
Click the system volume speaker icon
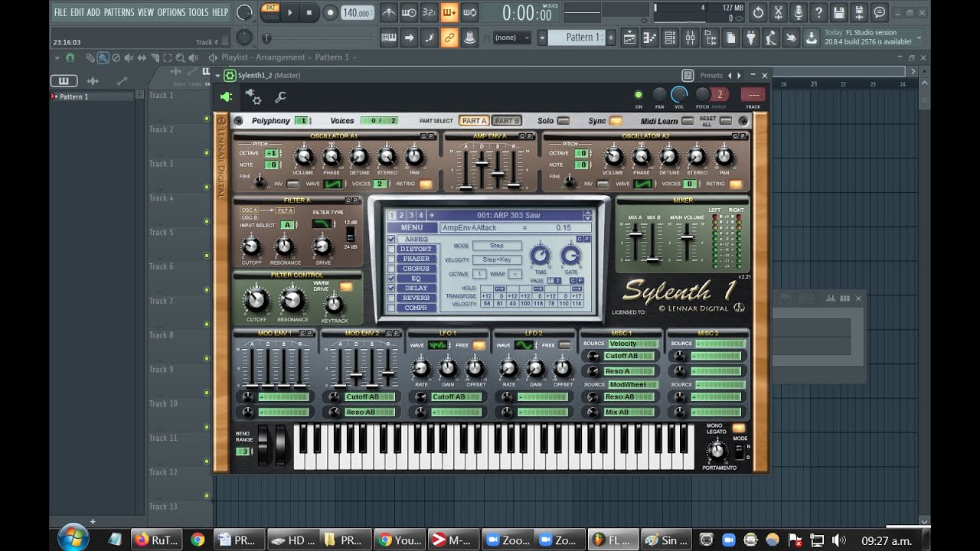838,540
